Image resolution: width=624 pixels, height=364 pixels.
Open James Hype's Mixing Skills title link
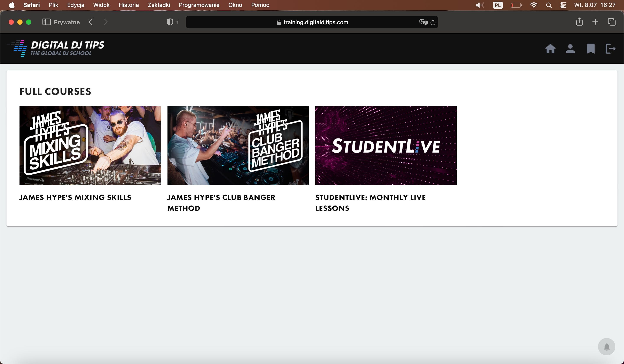click(x=75, y=197)
